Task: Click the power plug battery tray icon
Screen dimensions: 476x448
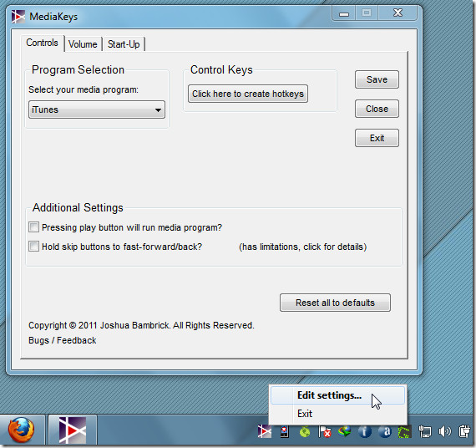Action: pos(464,431)
